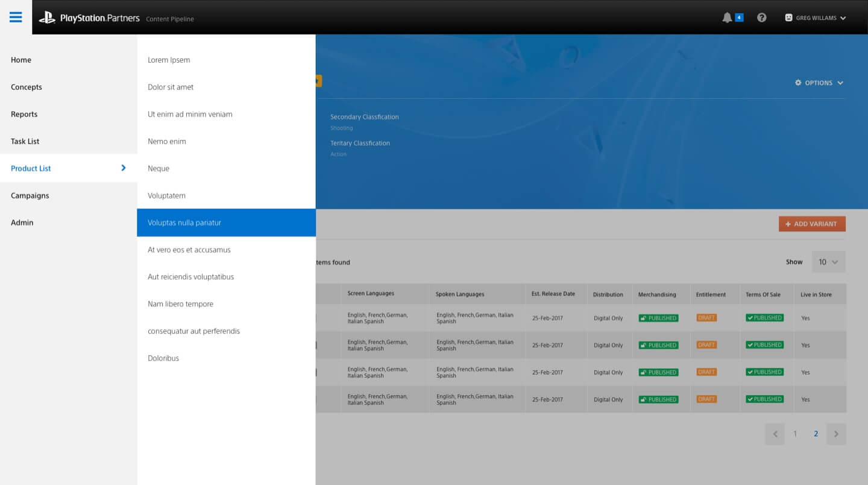Go to previous page arrow

(x=775, y=434)
